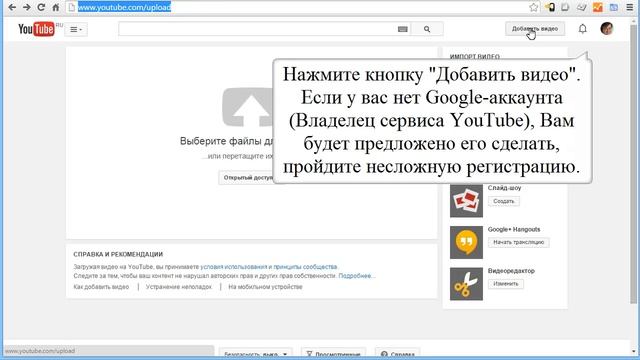The height and width of the screenshot is (360, 640).
Task: Go forward using browser forward arrow
Action: tap(27, 7)
